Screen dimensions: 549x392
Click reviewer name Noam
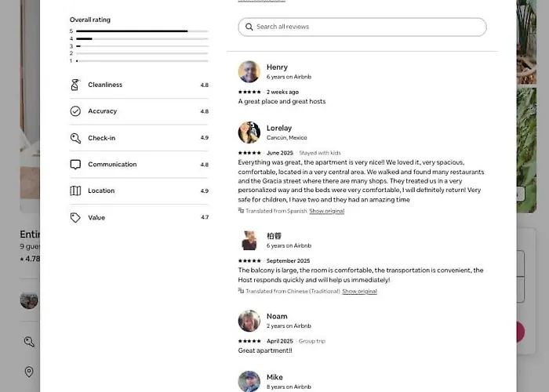[277, 317]
